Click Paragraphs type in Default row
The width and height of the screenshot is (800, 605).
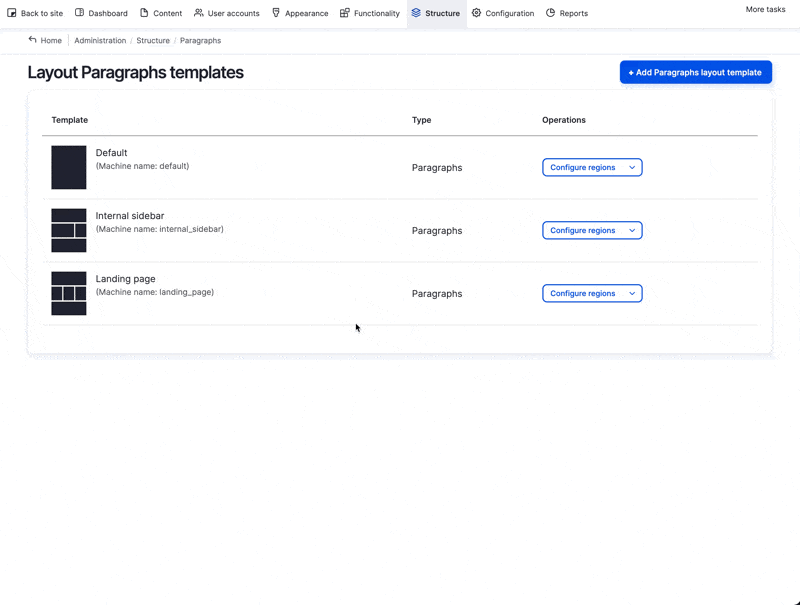click(x=437, y=168)
